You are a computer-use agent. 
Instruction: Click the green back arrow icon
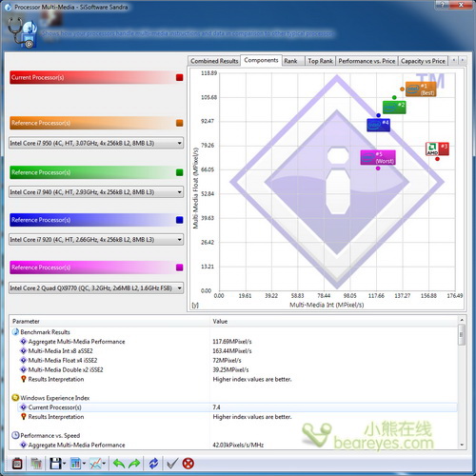[x=119, y=464]
